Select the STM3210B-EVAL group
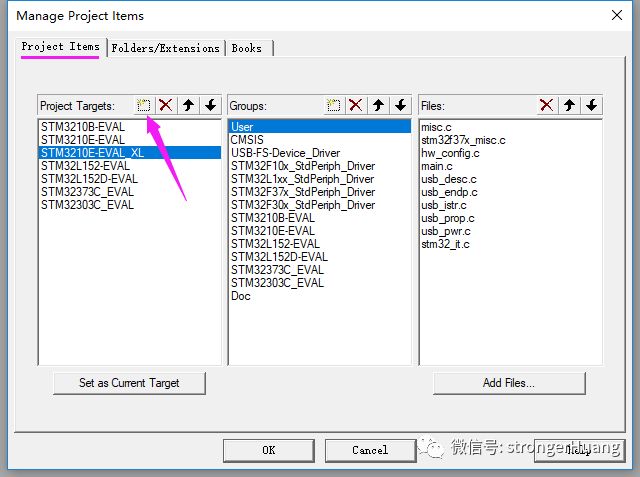This screenshot has width=640, height=477. pos(320,218)
